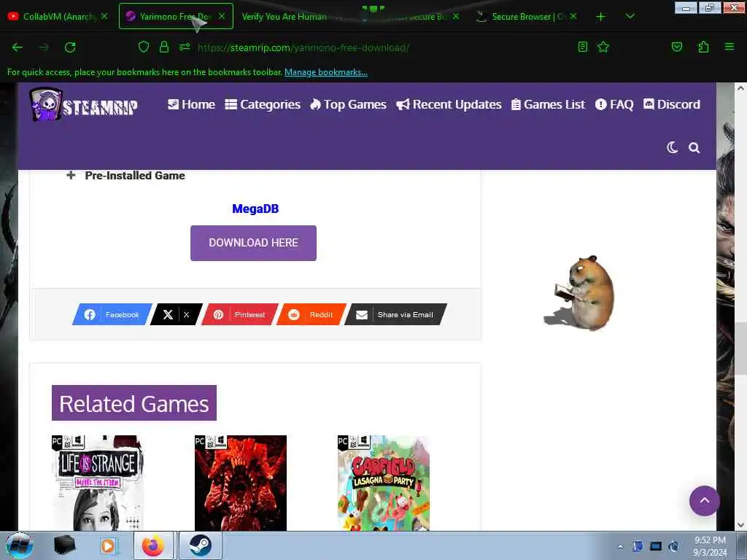Viewport: 747px width, 560px height.
Task: Click the purple back-to-top arrow button
Action: coord(705,500)
